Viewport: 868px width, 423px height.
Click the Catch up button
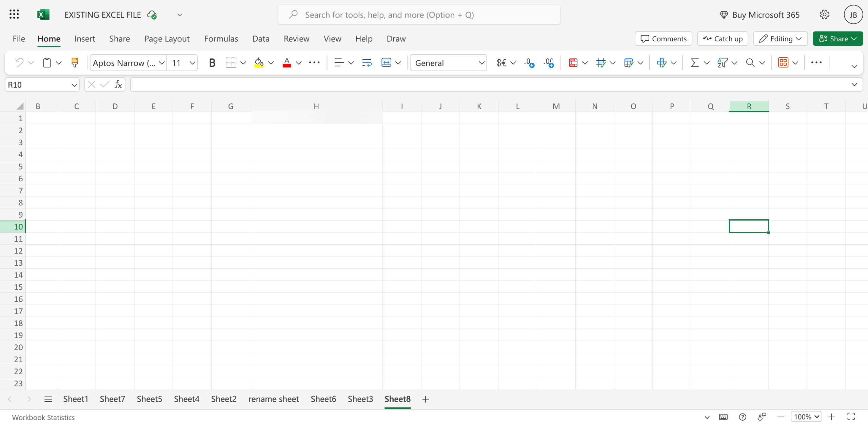click(x=723, y=39)
